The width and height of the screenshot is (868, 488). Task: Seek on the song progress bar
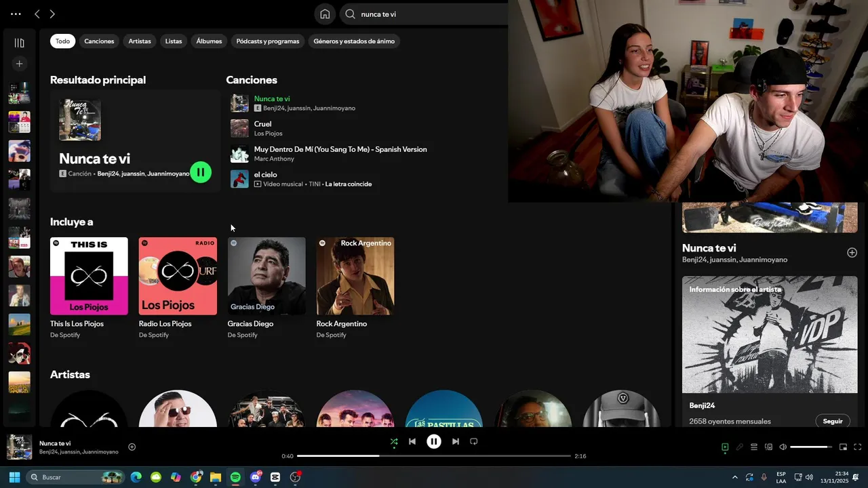click(x=434, y=456)
